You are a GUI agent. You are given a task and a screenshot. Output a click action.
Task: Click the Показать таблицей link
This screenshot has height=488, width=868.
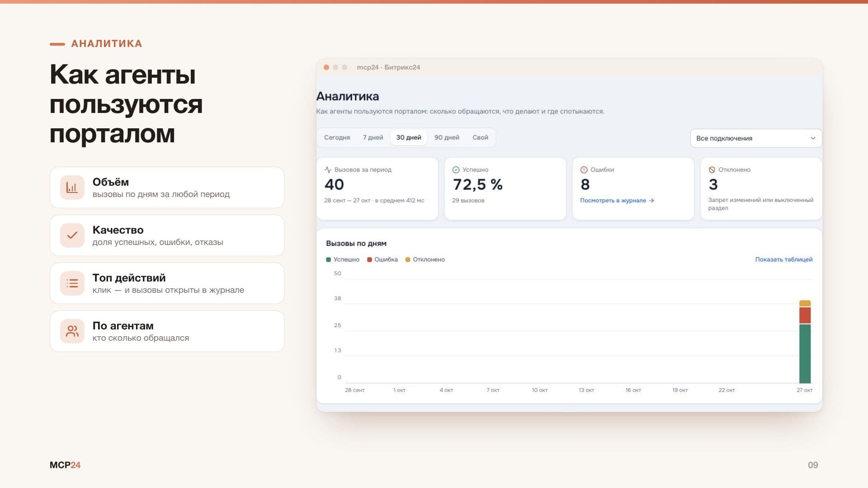784,259
